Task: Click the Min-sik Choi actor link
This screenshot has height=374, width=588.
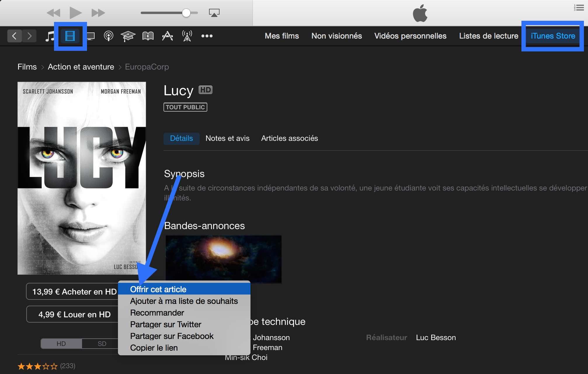Action: [246, 358]
